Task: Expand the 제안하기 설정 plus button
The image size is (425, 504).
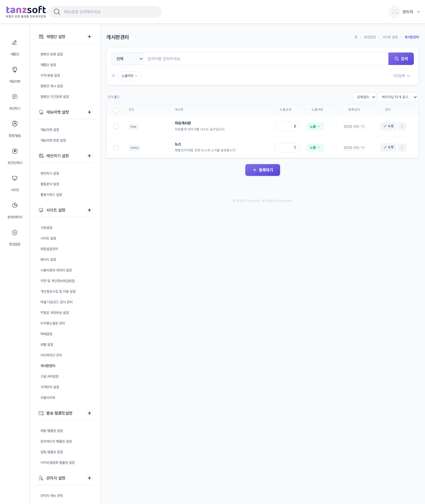Action: (x=89, y=156)
